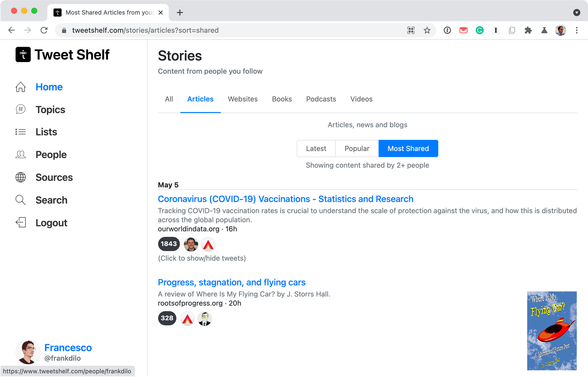
Task: Expand tweets via the 1843 count badge
Action: pyautogui.click(x=169, y=244)
